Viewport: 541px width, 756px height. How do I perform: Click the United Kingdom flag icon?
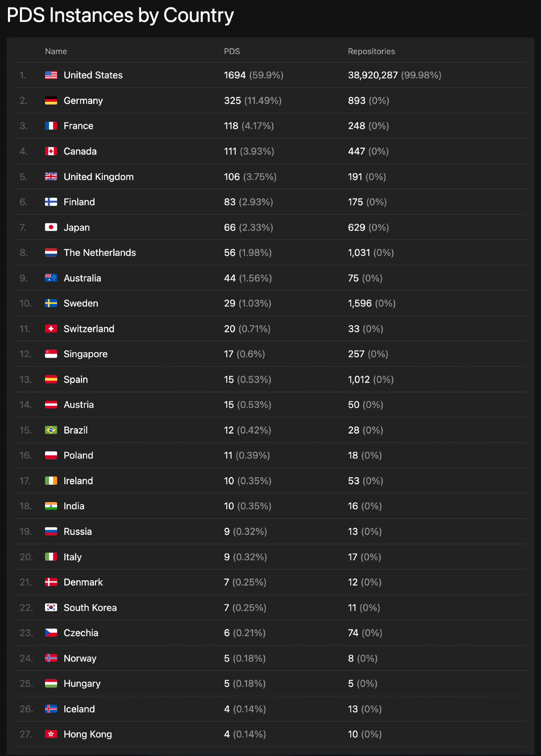tap(51, 177)
